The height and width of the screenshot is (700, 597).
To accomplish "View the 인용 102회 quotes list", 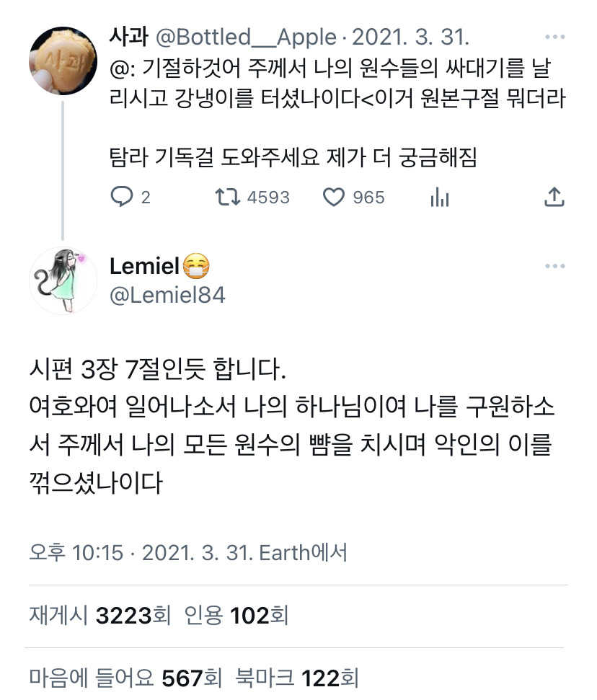I will point(236,615).
